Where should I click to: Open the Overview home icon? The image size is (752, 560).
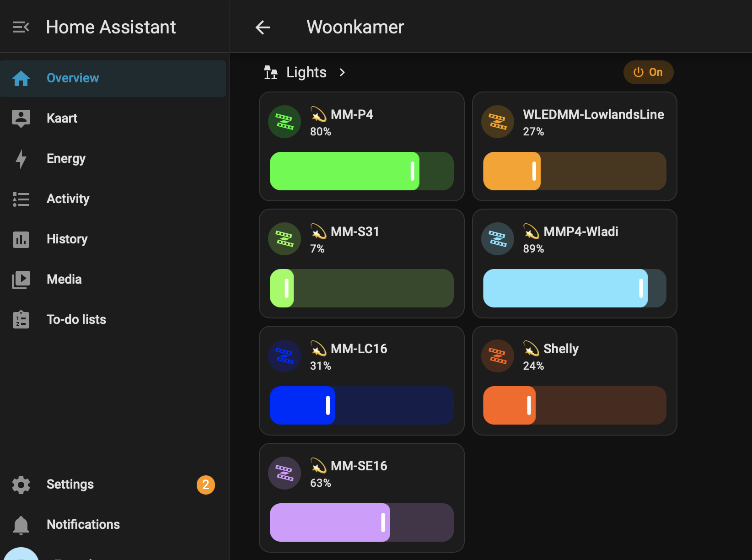pos(21,78)
